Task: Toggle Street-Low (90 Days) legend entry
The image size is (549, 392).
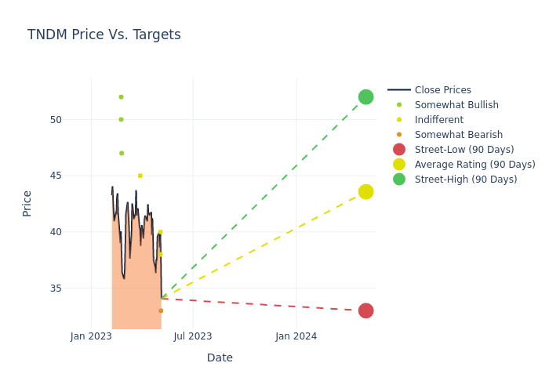Action: (x=464, y=150)
